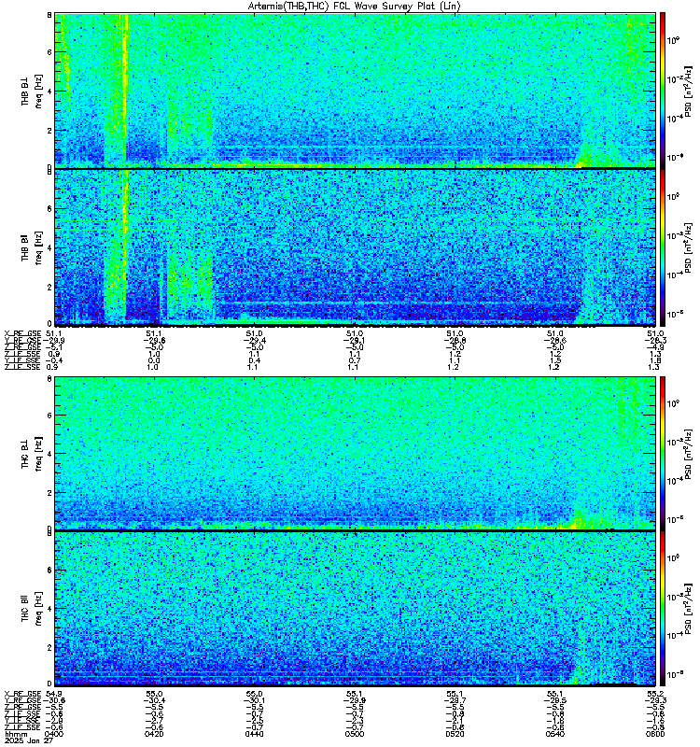Image resolution: width=700 pixels, height=747 pixels.
Task: Select the 'THB B⊥' vertical axis label
Action: pyautogui.click(x=25, y=91)
